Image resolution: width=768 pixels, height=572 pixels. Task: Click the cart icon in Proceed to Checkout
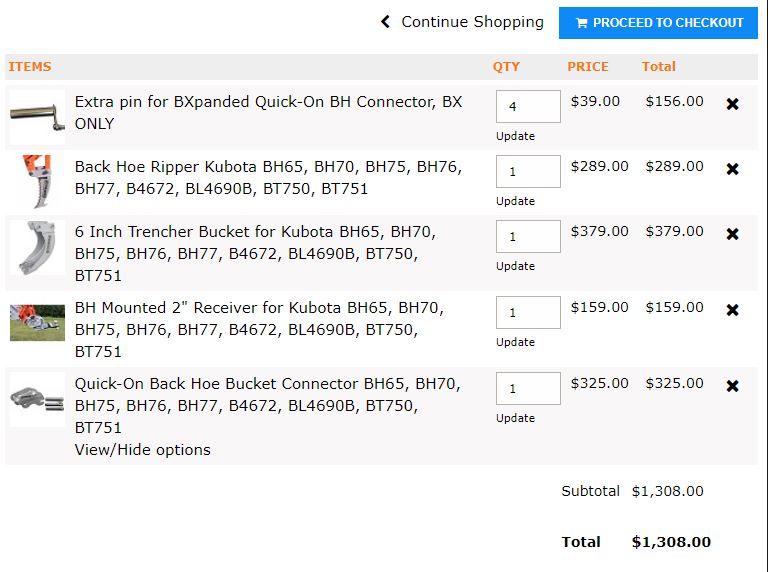coord(581,23)
